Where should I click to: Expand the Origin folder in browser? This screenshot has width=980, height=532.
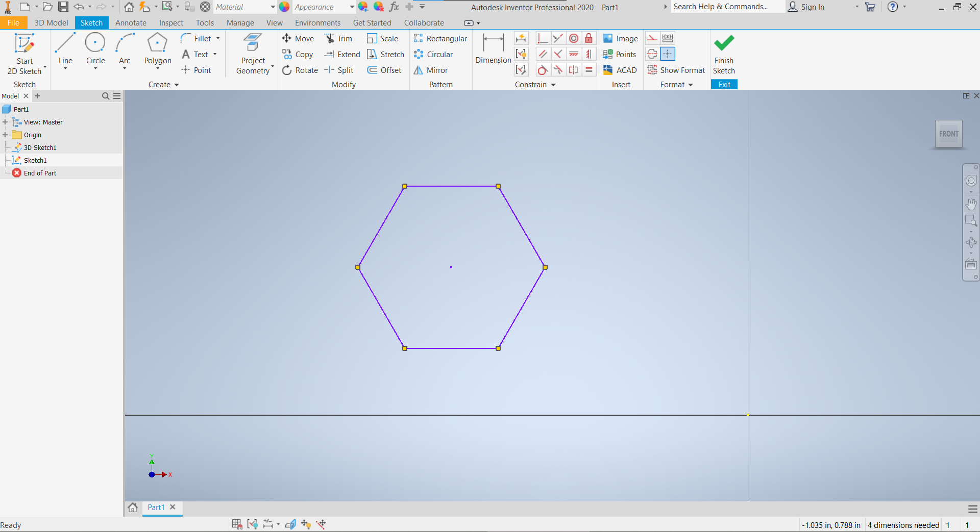(x=6, y=135)
